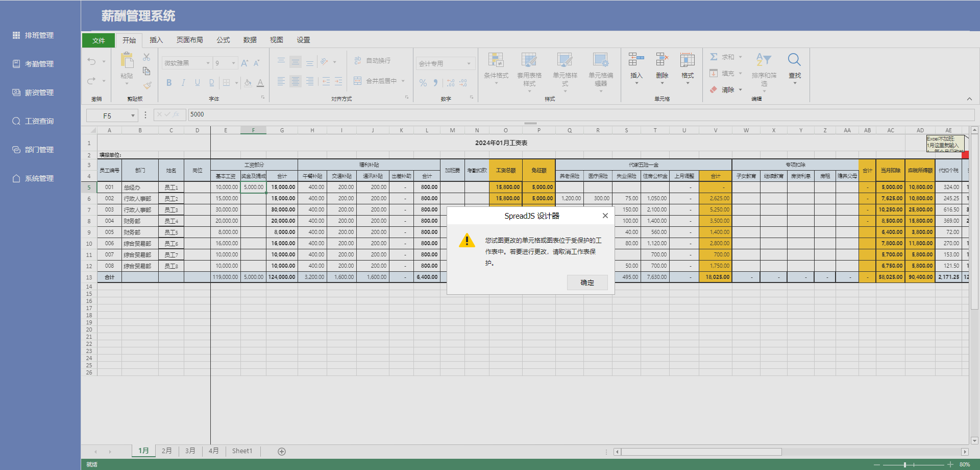Open Conditional Format (条件格式) icon

[496, 60]
